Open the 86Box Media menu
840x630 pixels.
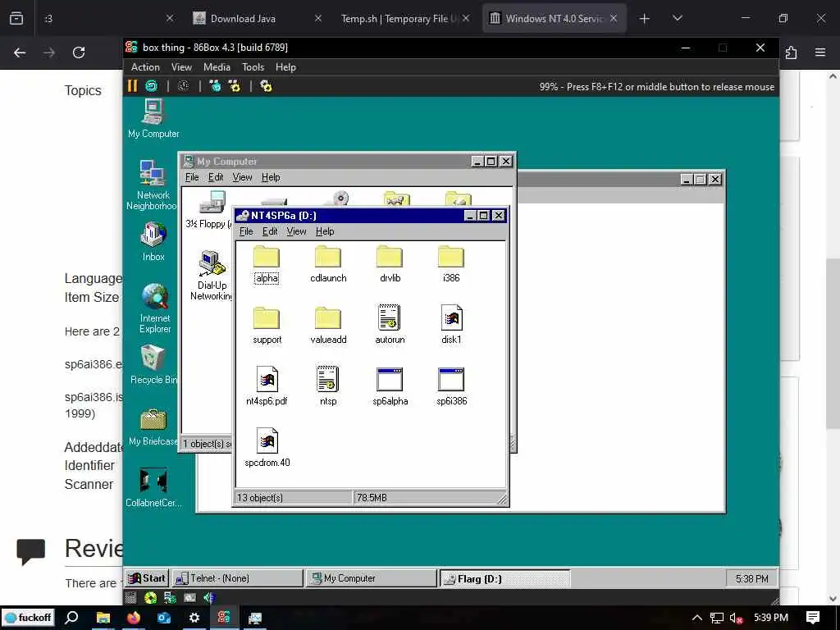[x=217, y=67]
